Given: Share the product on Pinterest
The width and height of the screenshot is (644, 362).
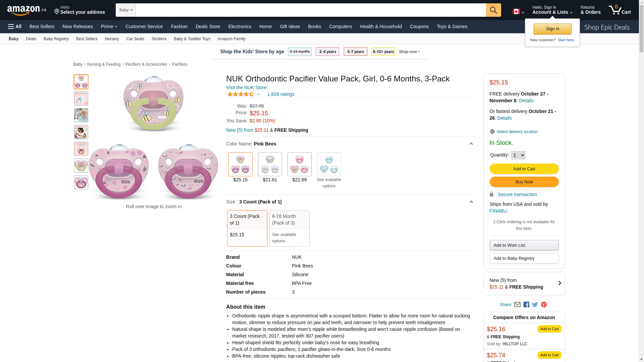Looking at the screenshot, I should click(544, 305).
